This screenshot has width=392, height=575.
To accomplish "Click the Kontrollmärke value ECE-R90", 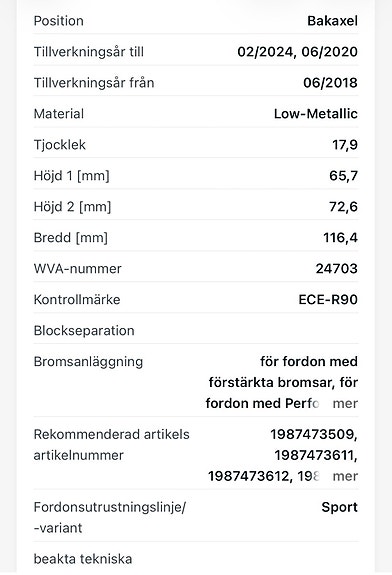I will tap(328, 300).
